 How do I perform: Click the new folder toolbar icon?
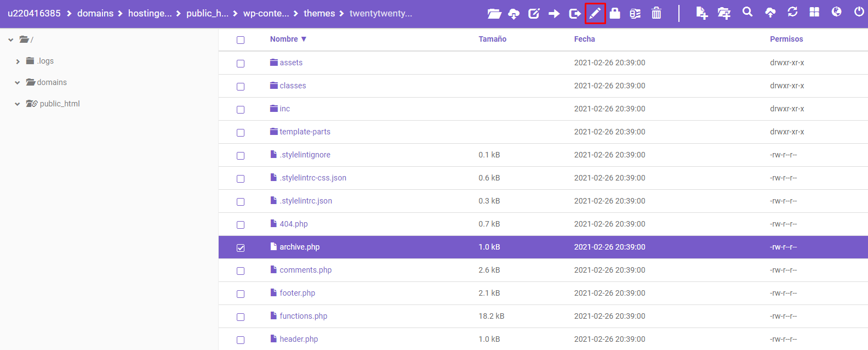[x=724, y=13]
